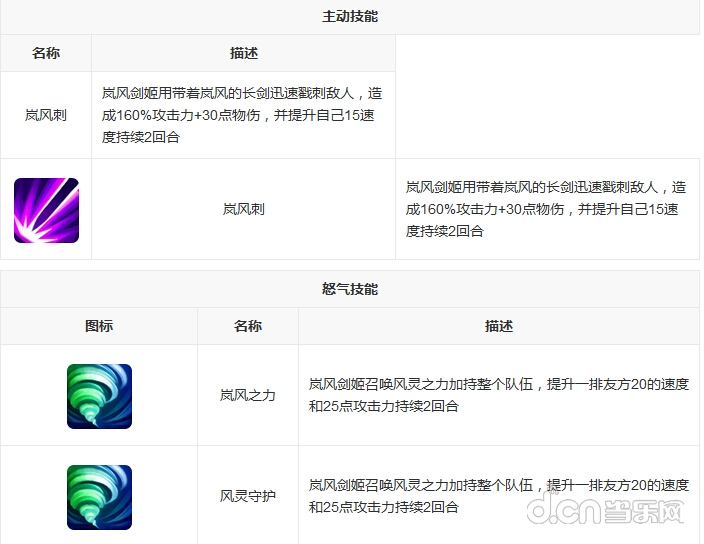Screen dimensions: 704x544
Task: Click the description in the purple icon row
Action: point(546,209)
